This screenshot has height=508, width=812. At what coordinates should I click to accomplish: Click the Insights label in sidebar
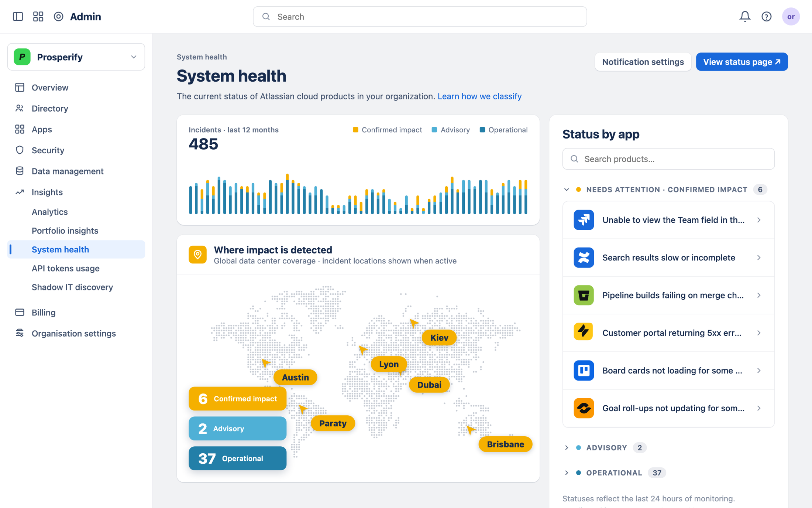coord(47,192)
